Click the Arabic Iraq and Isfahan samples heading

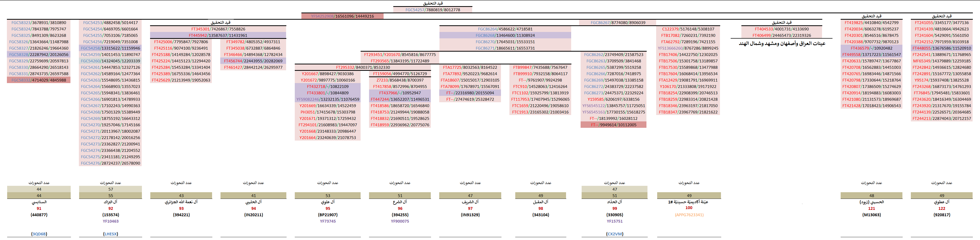coord(782,43)
